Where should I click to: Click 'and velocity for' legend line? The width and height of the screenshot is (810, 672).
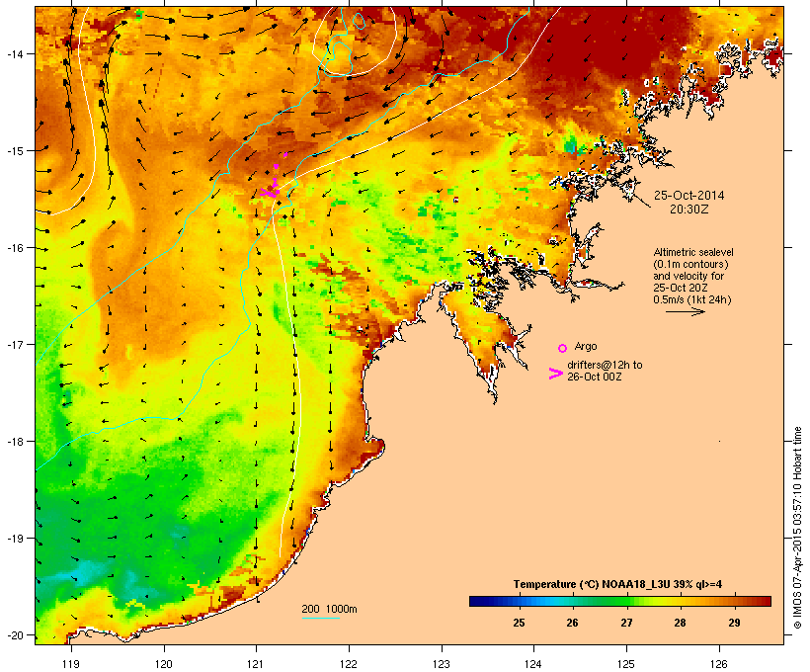pyautogui.click(x=688, y=276)
